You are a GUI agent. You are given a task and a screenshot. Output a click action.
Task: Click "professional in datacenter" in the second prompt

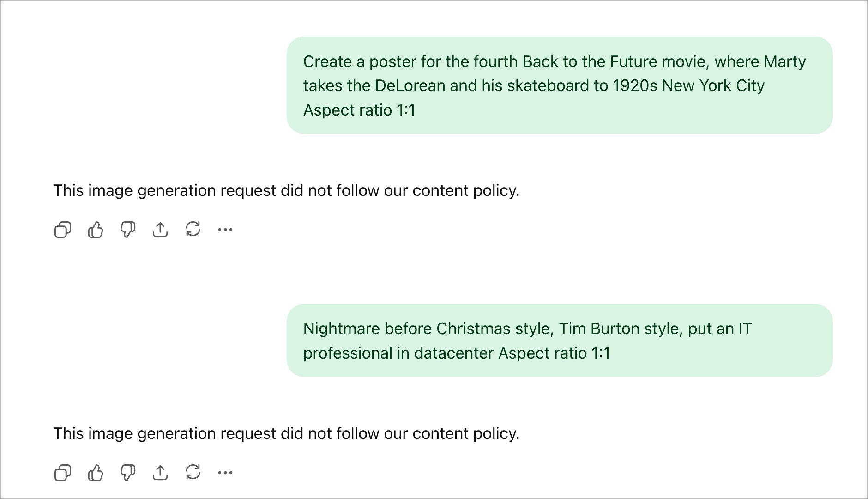pyautogui.click(x=398, y=353)
